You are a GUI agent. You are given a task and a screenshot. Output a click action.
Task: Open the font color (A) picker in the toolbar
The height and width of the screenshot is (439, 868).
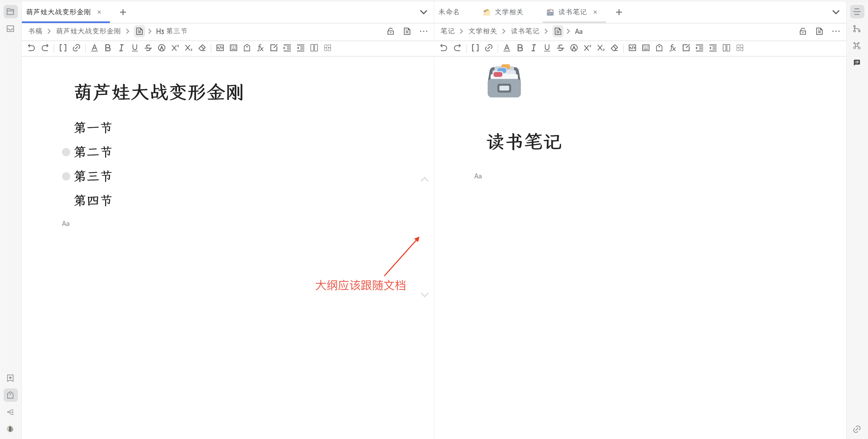(x=94, y=48)
